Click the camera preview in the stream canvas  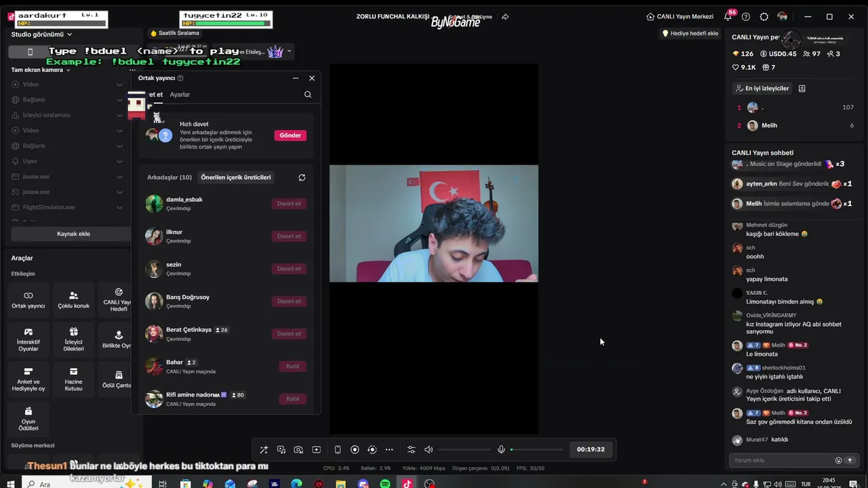434,223
